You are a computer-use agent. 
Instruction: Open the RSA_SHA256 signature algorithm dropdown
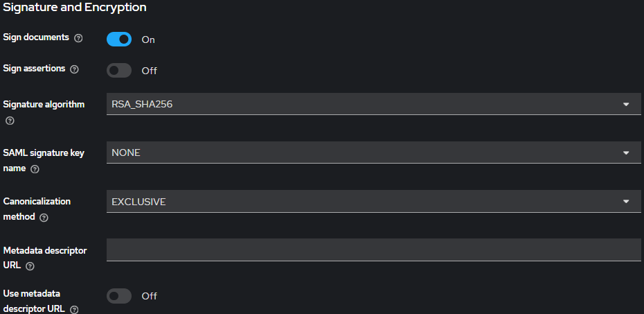(x=373, y=104)
